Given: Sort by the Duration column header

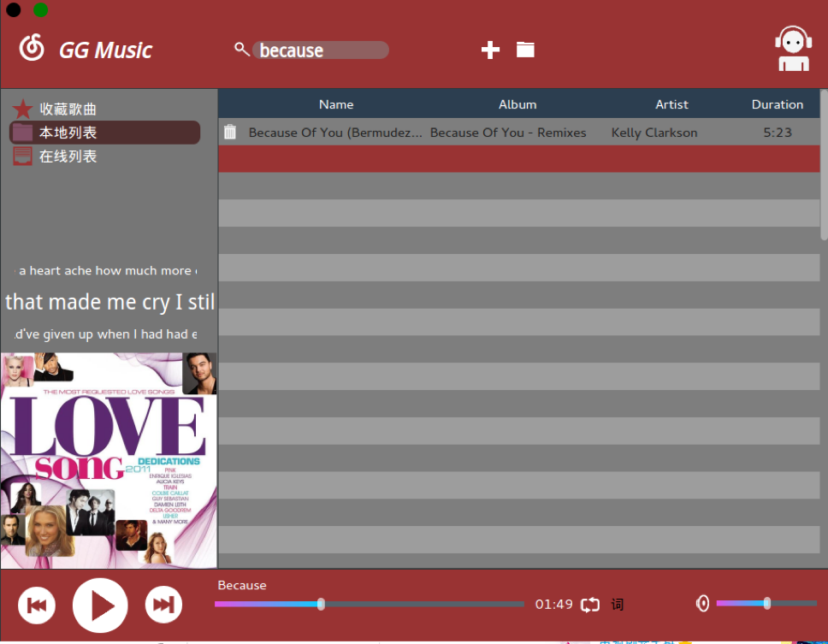Looking at the screenshot, I should [778, 104].
